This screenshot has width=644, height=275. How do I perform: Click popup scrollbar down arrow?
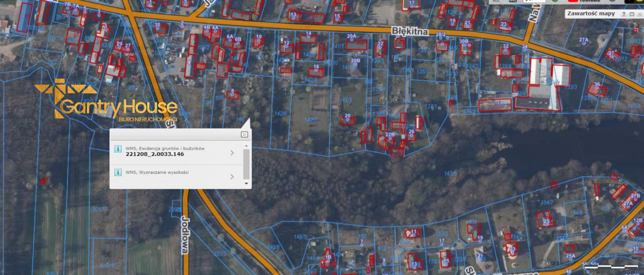pyautogui.click(x=246, y=183)
